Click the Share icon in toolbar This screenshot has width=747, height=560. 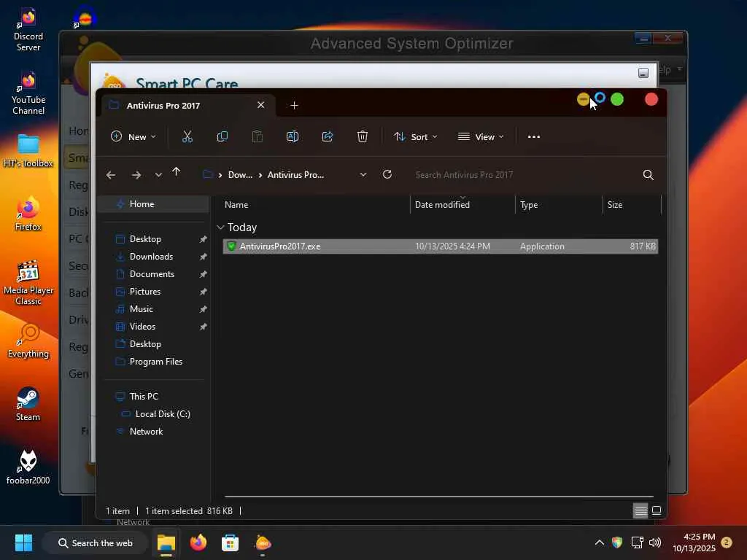click(328, 136)
